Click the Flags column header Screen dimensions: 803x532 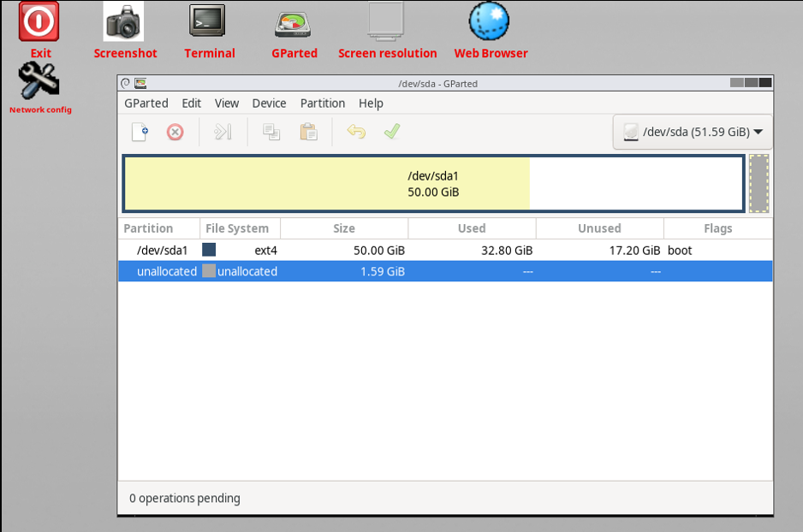(718, 228)
